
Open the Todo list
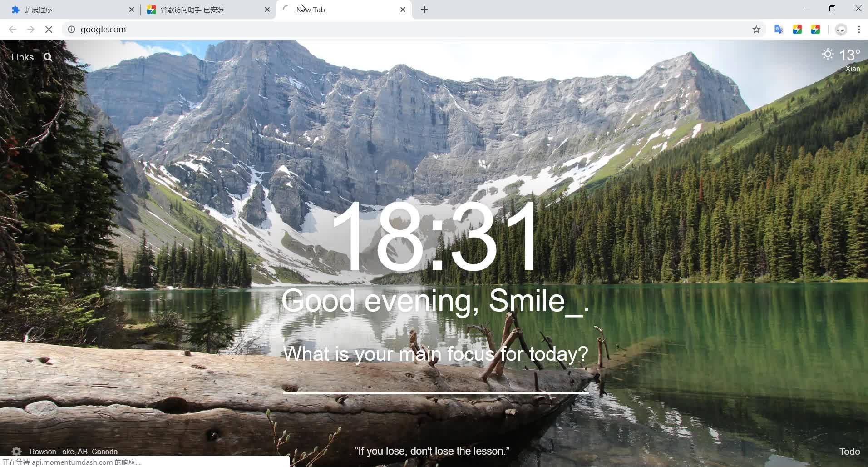(849, 452)
